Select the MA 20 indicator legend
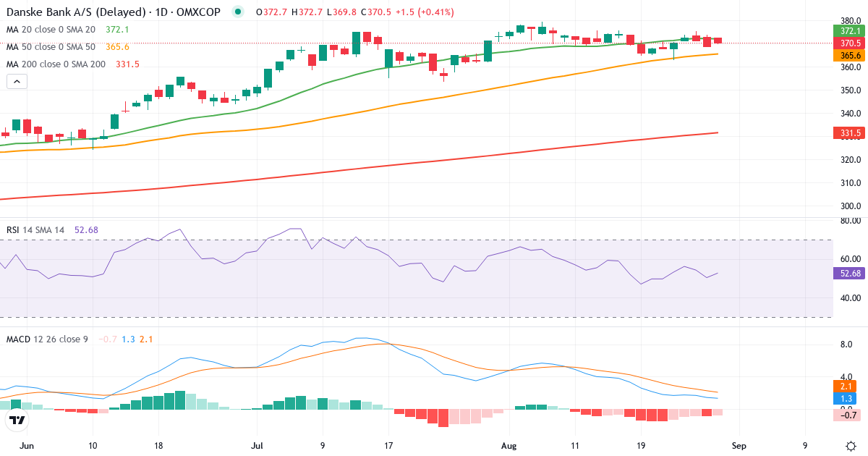The image size is (868, 456). pyautogui.click(x=51, y=30)
